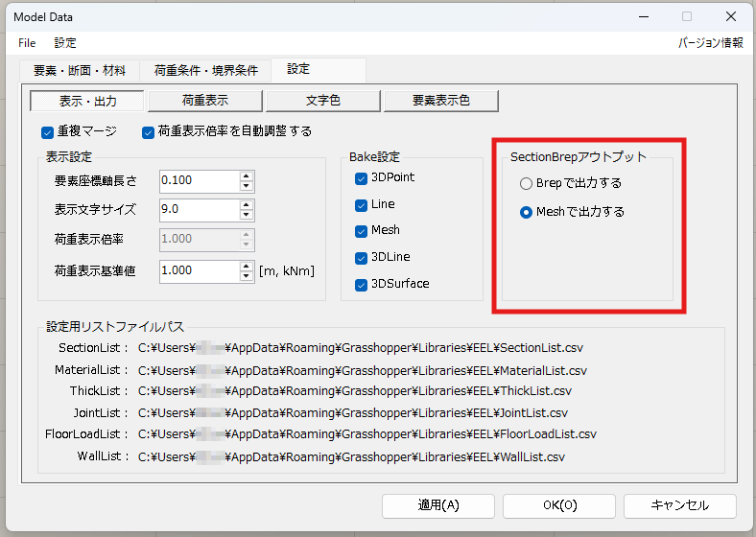Uncheck the 3DLine bake option
756x537 pixels.
(x=361, y=258)
